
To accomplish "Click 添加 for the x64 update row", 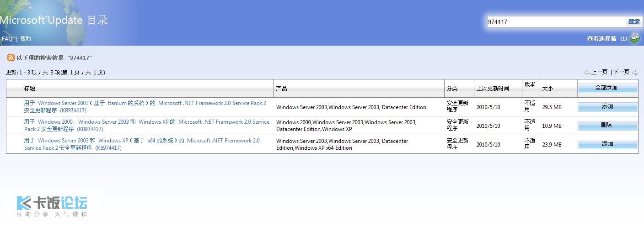I will coord(607,144).
